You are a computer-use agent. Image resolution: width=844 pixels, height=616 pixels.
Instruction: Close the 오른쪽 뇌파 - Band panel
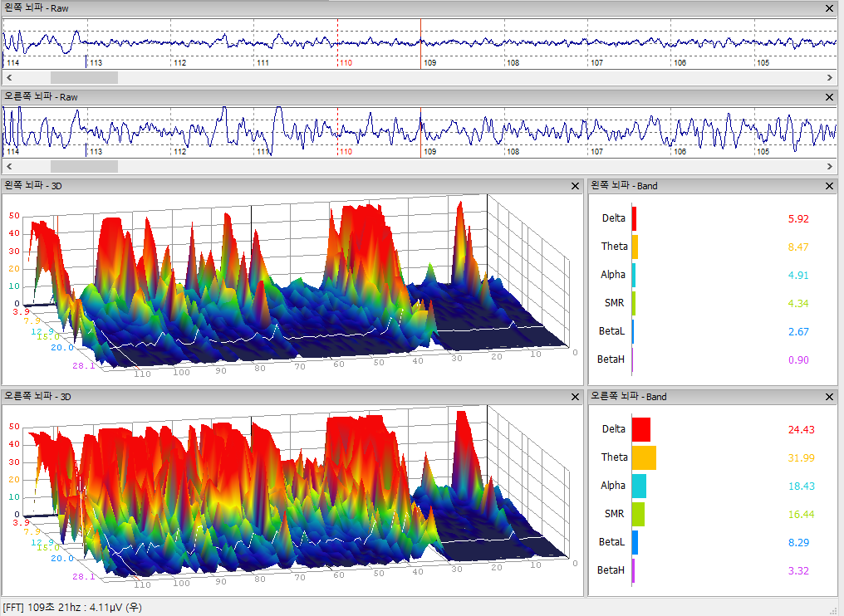coord(830,397)
